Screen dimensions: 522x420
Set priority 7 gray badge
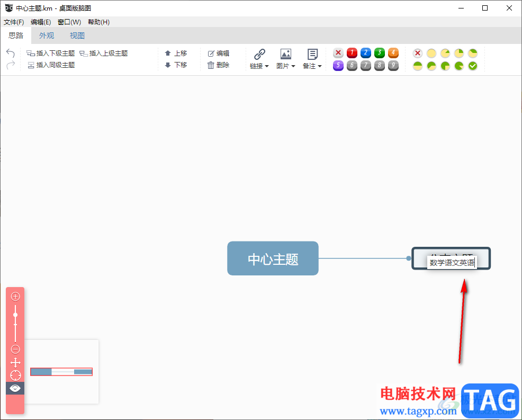click(x=365, y=65)
